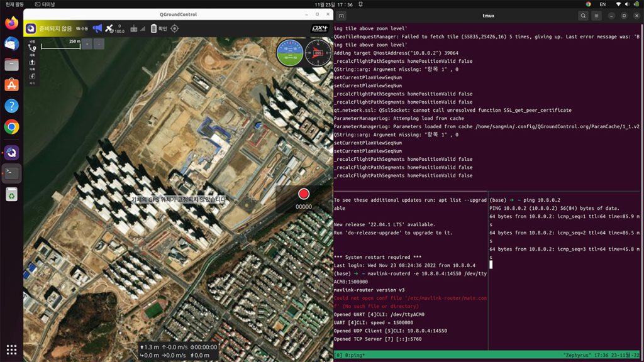This screenshot has height=362, width=644.
Task: Open new tab button in tmux terminal
Action: pyautogui.click(x=341, y=16)
